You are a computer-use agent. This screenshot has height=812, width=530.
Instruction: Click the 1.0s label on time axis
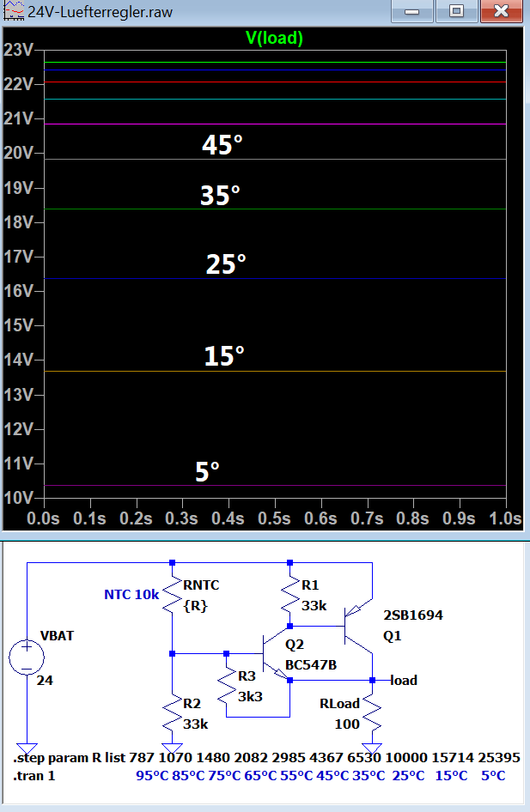(x=505, y=518)
